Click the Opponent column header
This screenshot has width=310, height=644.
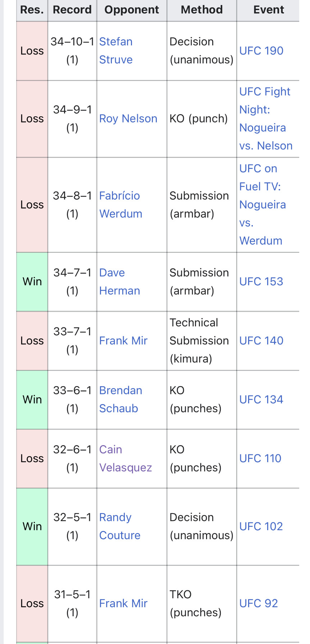[x=132, y=10]
